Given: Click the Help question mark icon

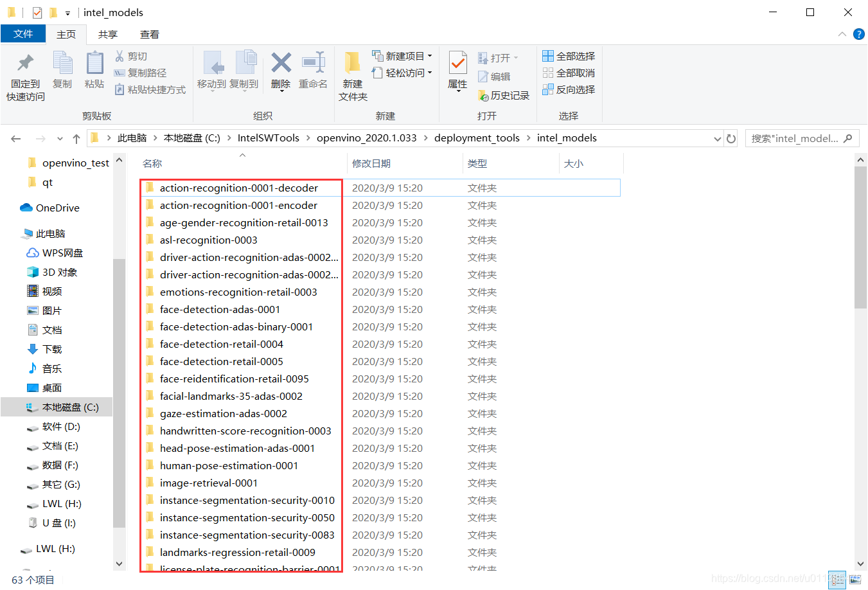Looking at the screenshot, I should [x=858, y=34].
